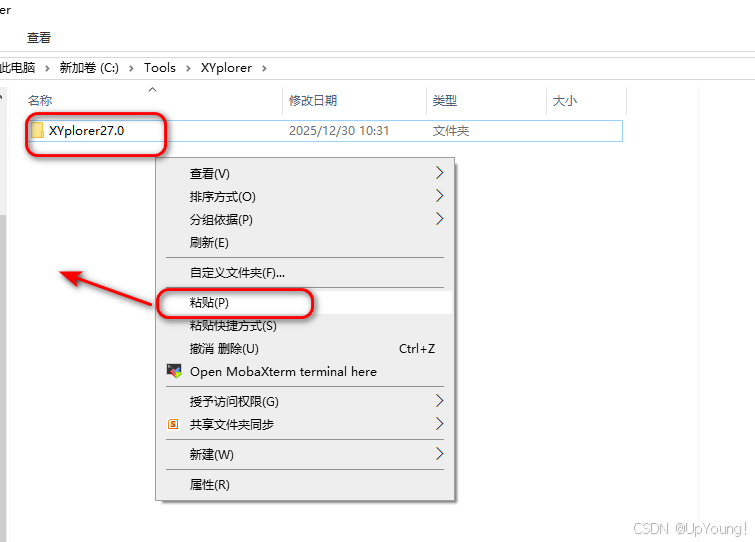Expand the arrow beside 查看(V)

[x=439, y=172]
